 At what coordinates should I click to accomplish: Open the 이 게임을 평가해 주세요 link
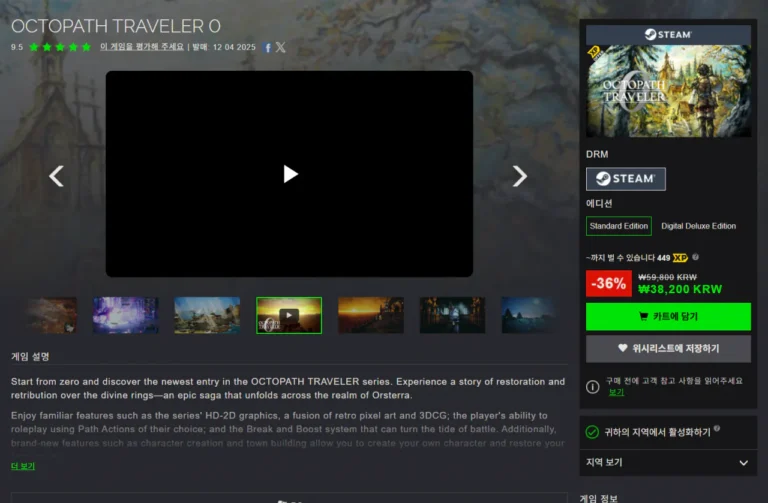click(x=142, y=47)
